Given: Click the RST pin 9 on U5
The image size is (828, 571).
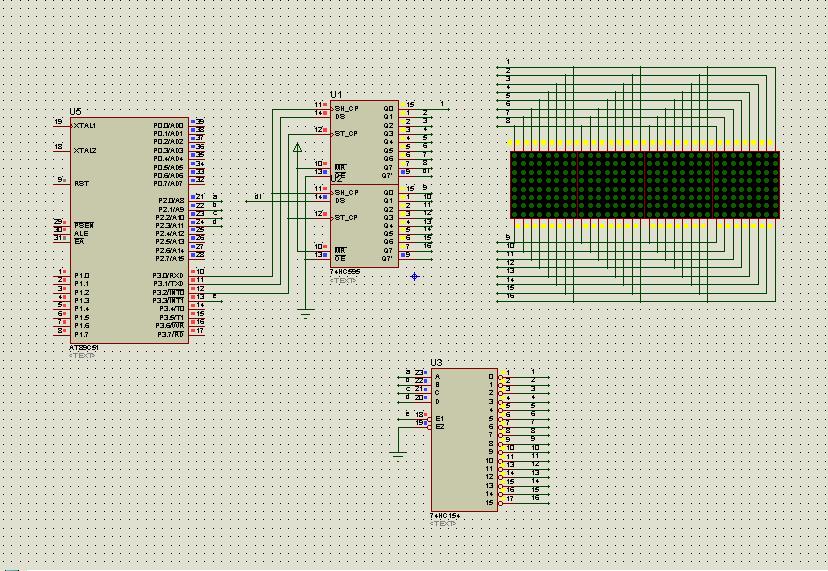Looking at the screenshot, I should pyautogui.click(x=62, y=183).
